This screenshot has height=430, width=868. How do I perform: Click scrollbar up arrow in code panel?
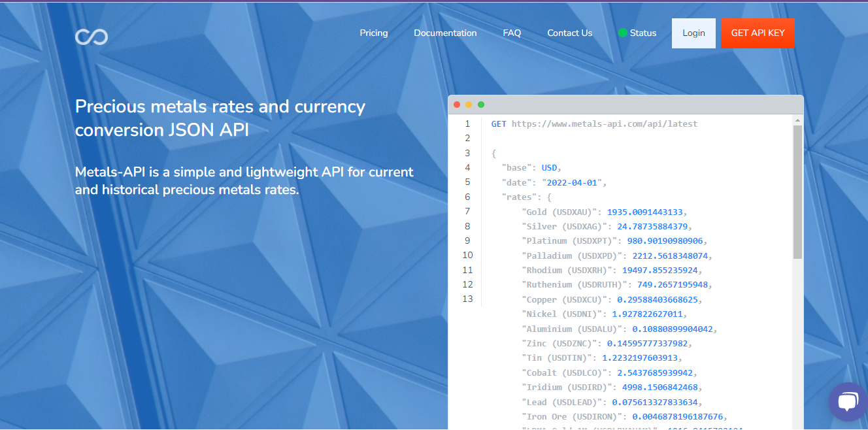point(797,120)
